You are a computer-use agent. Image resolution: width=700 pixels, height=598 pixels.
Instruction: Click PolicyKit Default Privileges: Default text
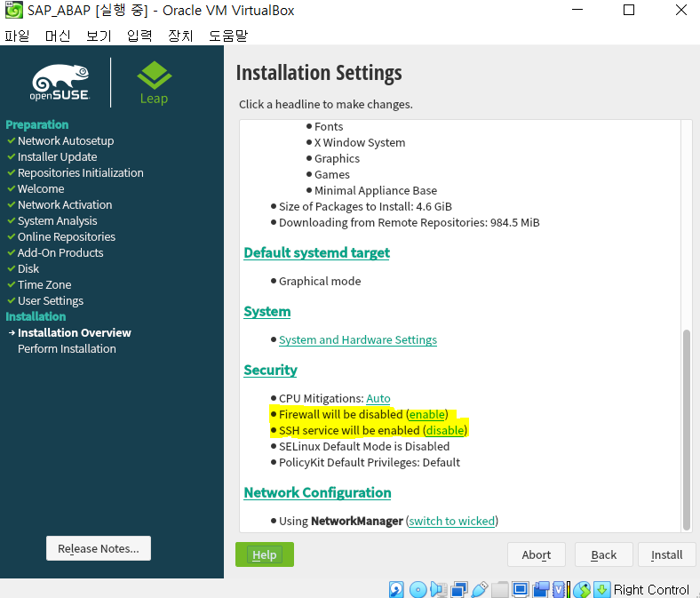(370, 463)
